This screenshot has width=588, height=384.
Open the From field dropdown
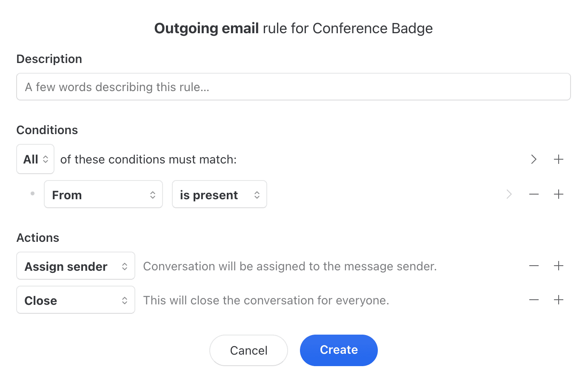point(103,194)
